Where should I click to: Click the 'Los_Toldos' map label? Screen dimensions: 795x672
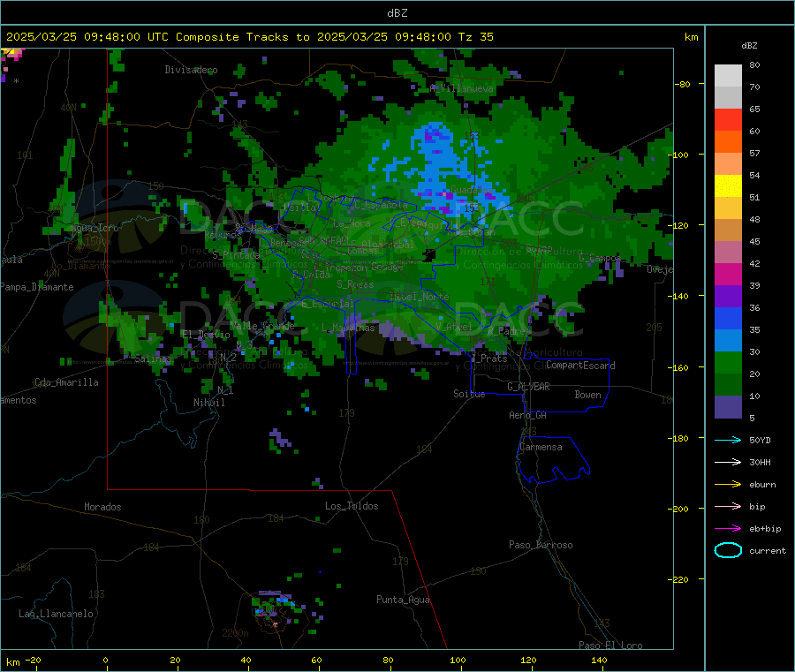click(352, 506)
